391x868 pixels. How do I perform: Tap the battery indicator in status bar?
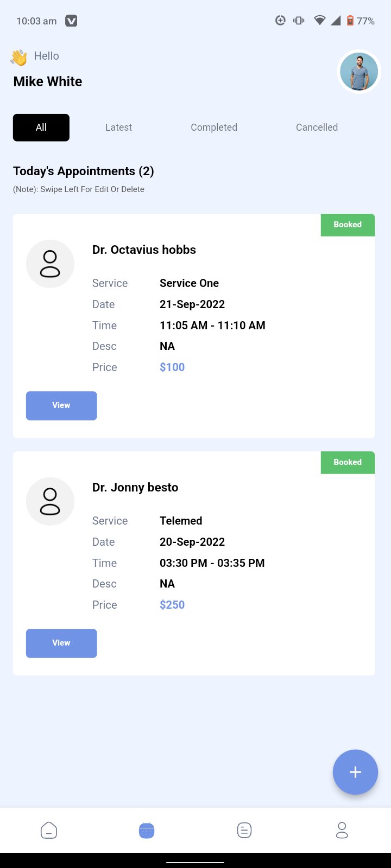(x=350, y=21)
